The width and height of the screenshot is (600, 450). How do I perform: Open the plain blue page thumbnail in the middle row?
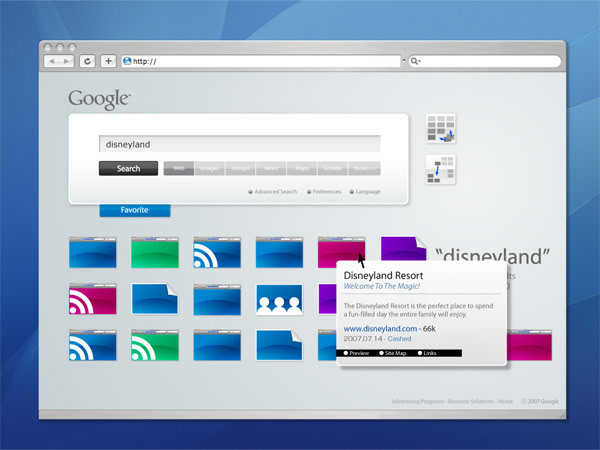click(x=217, y=299)
